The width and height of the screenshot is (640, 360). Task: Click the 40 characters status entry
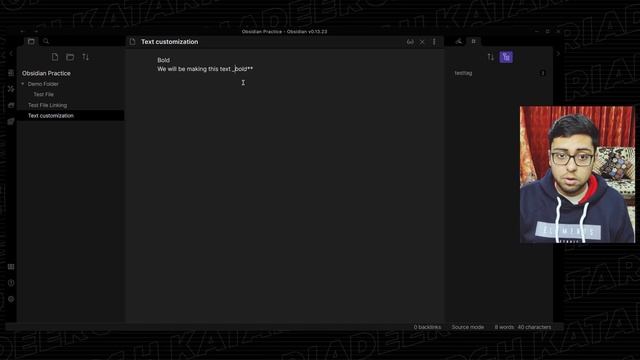point(534,327)
